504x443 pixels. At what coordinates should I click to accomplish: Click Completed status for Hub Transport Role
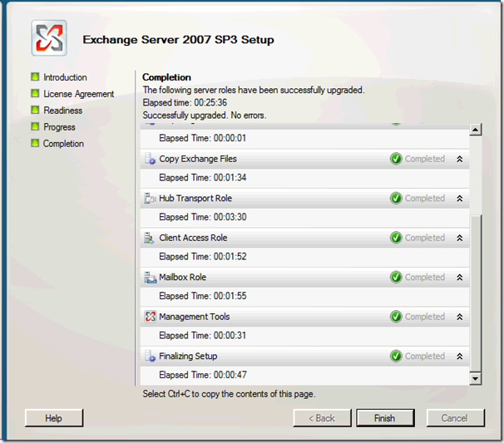pyautogui.click(x=425, y=199)
